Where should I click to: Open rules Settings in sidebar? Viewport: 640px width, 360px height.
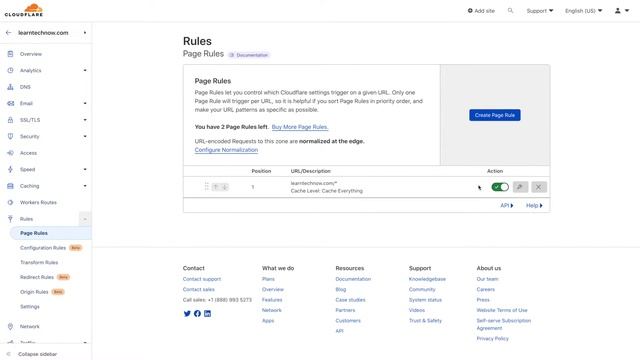(x=30, y=307)
